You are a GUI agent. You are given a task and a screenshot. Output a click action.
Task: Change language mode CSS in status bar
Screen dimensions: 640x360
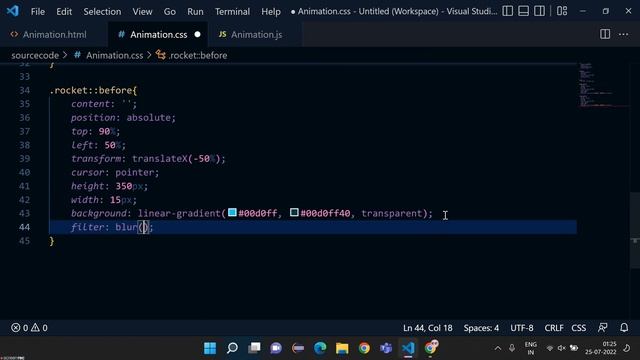tap(579, 328)
